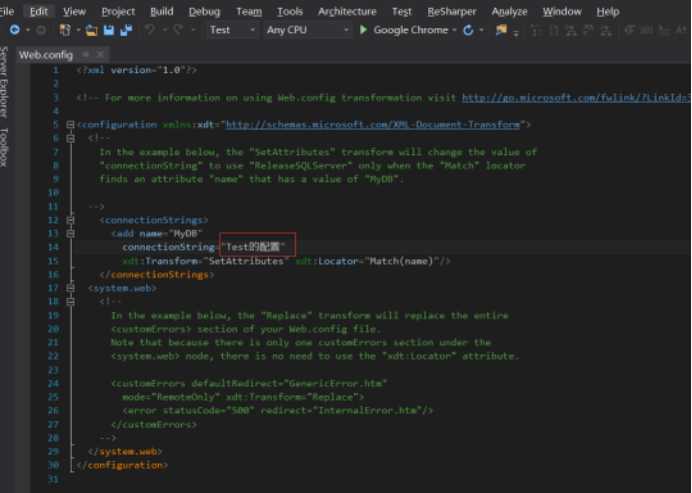Open the Refresh button dropdown arrow
The height and width of the screenshot is (493, 692).
[481, 30]
